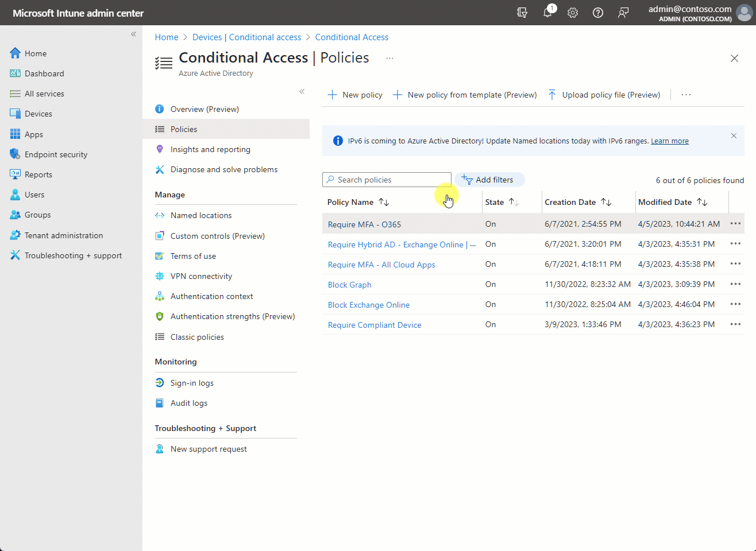Open the help question mark menu

point(597,13)
